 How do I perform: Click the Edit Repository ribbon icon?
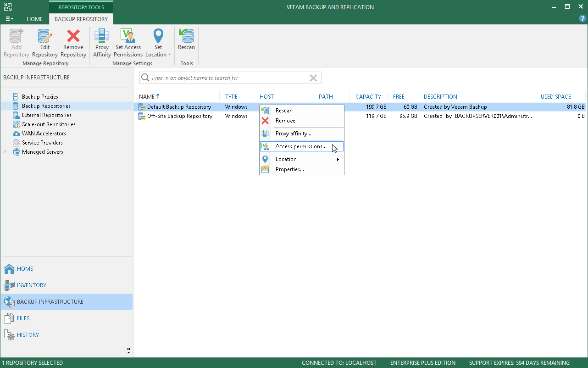point(45,36)
